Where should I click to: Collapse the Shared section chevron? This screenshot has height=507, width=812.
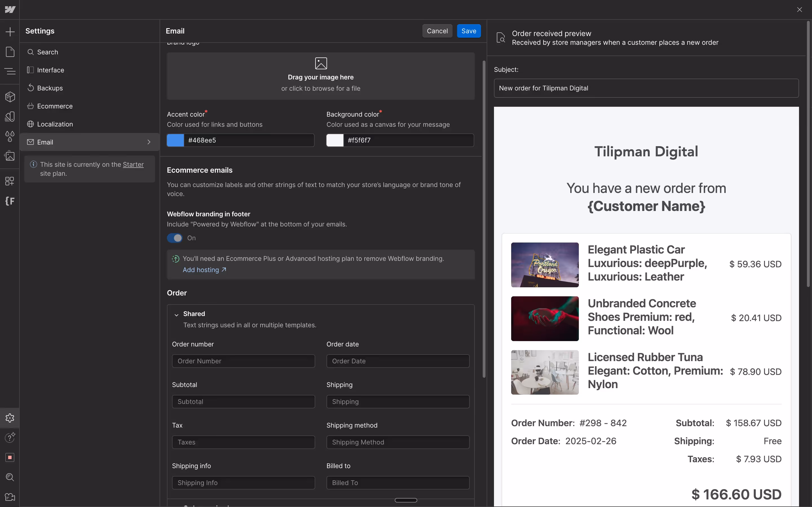click(x=176, y=315)
